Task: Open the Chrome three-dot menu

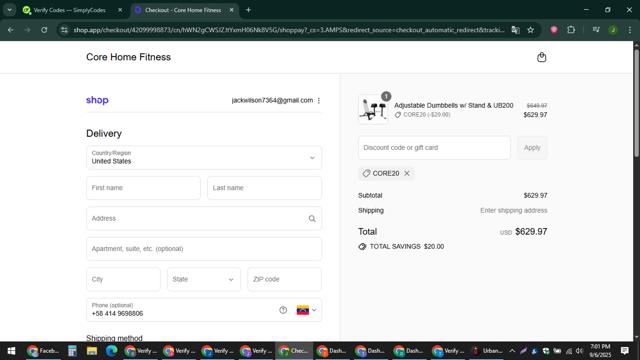Action: click(x=629, y=30)
